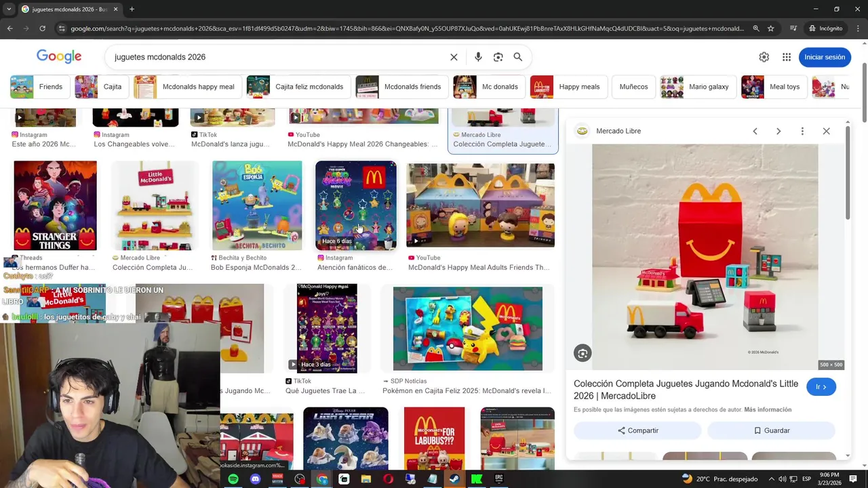Select the Happy meals chip
868x488 pixels.
(567, 87)
